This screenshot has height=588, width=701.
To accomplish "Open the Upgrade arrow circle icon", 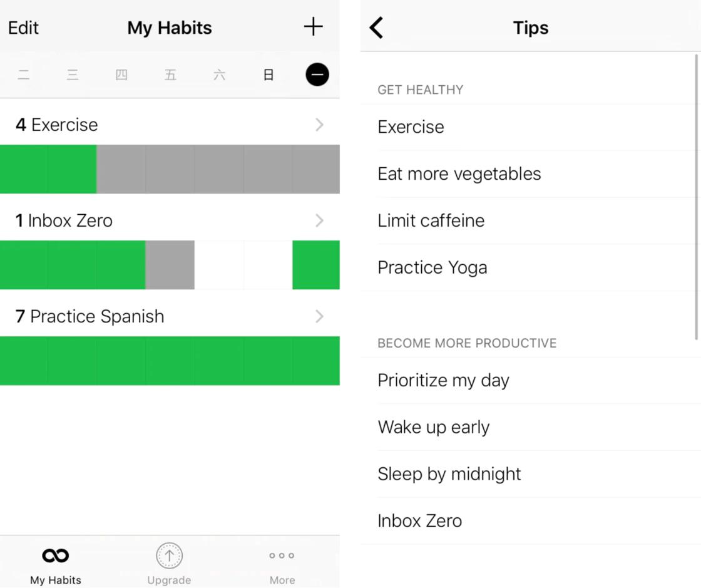I will [169, 555].
